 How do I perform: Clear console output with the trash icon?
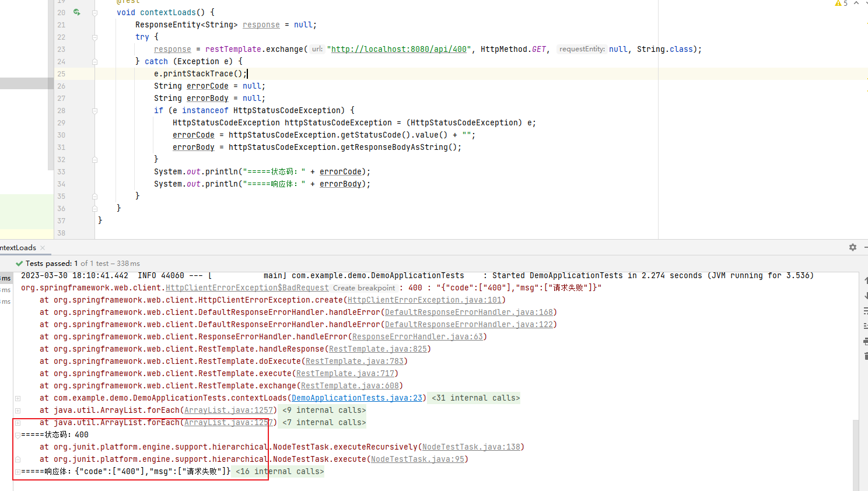(x=865, y=356)
